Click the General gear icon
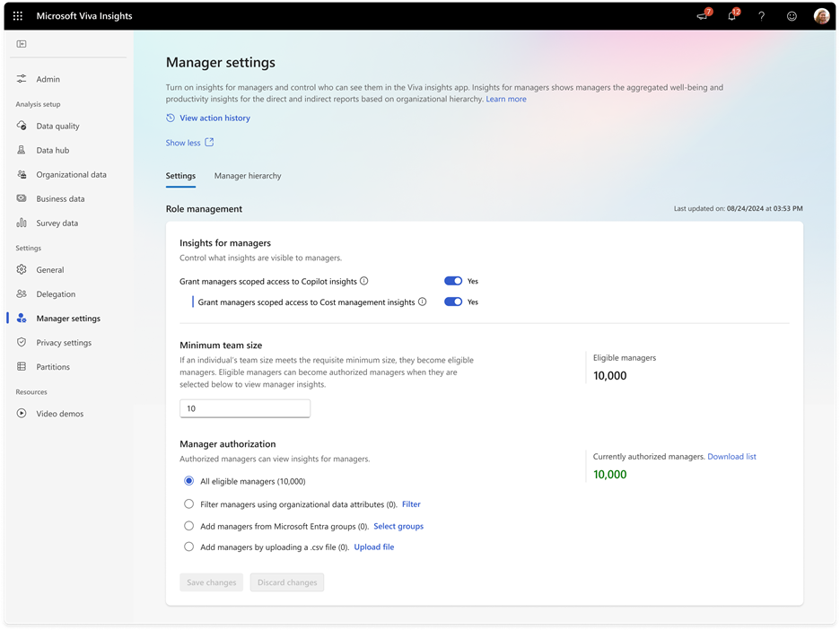The image size is (840, 630). tap(22, 269)
